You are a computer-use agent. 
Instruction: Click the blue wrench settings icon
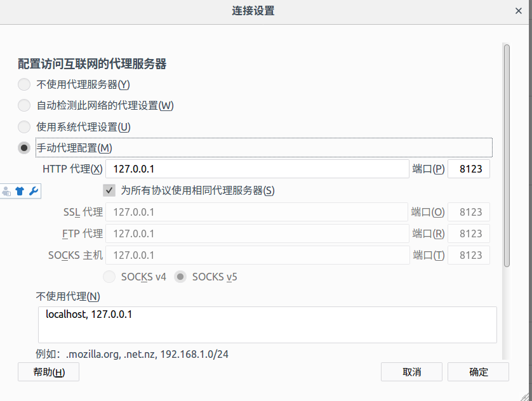click(x=34, y=191)
